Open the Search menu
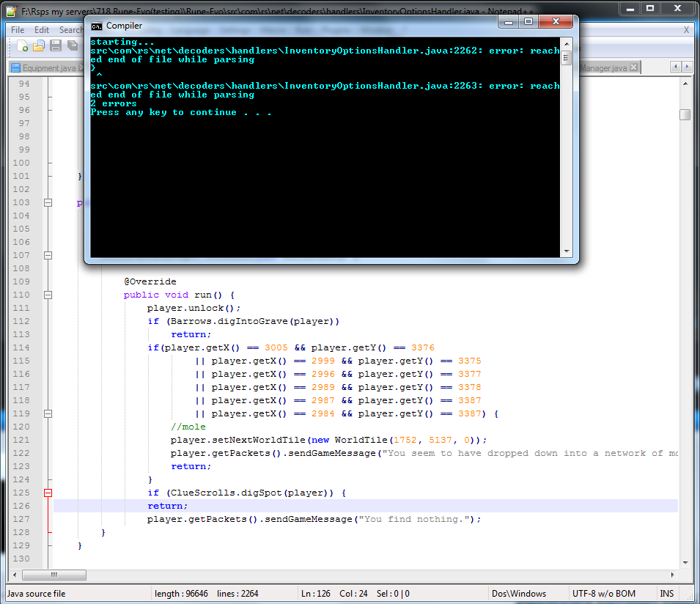The height and width of the screenshot is (604, 700). (71, 30)
